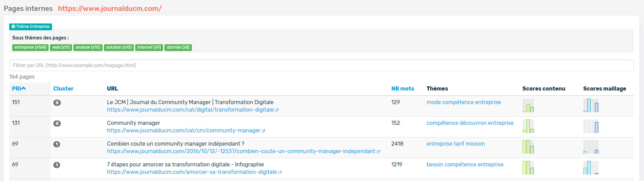Filter by donnée (x8) tag

click(178, 47)
